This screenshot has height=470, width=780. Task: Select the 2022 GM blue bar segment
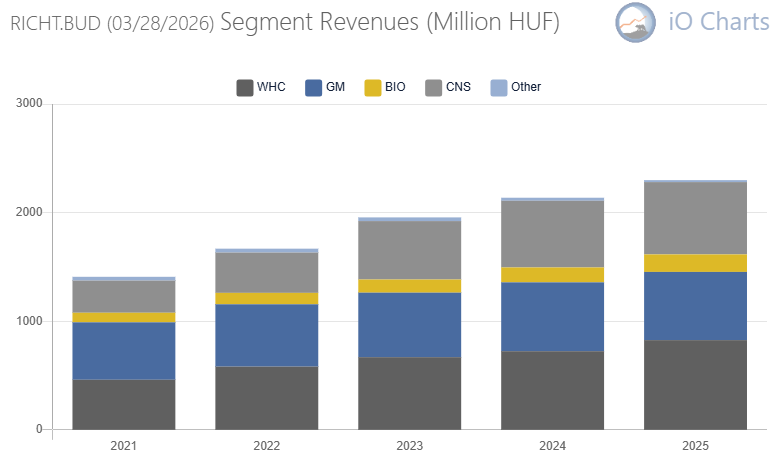267,335
